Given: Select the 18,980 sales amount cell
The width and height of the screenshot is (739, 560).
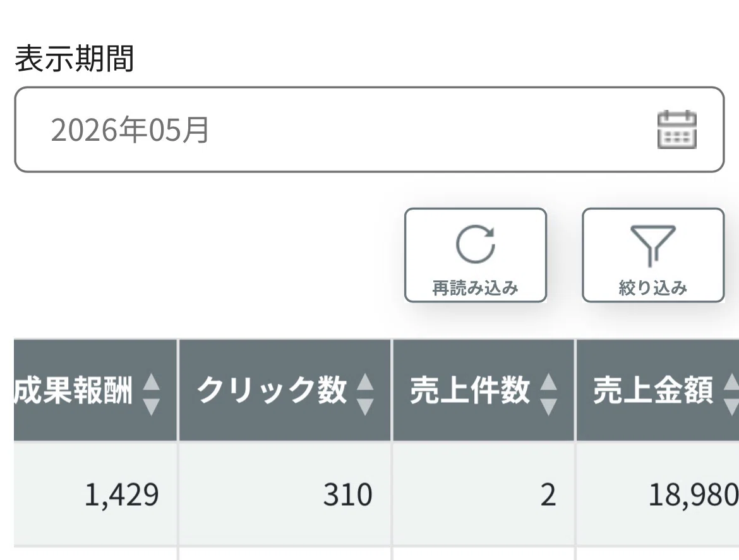Looking at the screenshot, I should click(x=658, y=494).
